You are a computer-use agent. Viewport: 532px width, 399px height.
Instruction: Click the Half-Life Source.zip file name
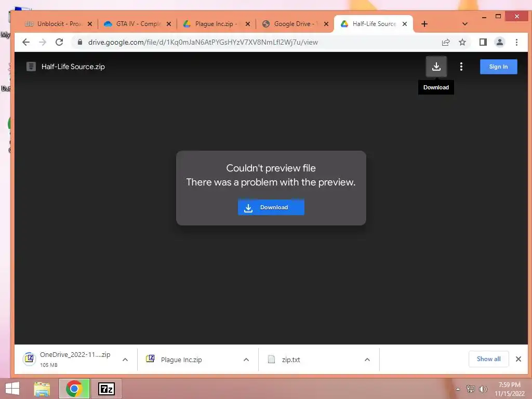tap(73, 66)
